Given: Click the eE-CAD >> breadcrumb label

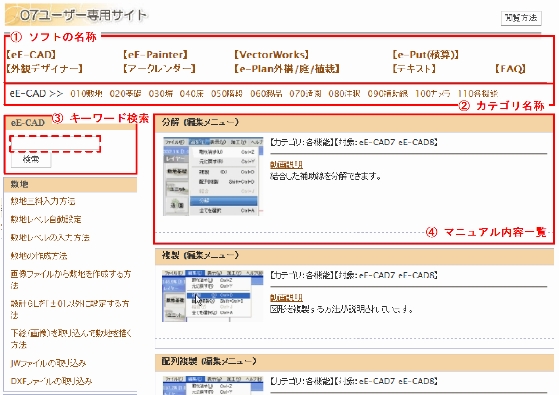Looking at the screenshot, I should pos(36,94).
